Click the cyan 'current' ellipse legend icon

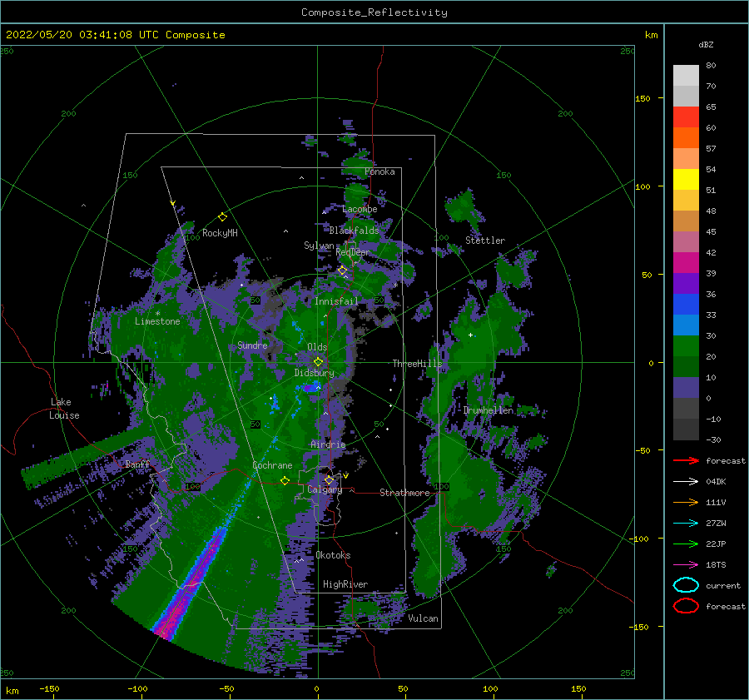(x=686, y=585)
